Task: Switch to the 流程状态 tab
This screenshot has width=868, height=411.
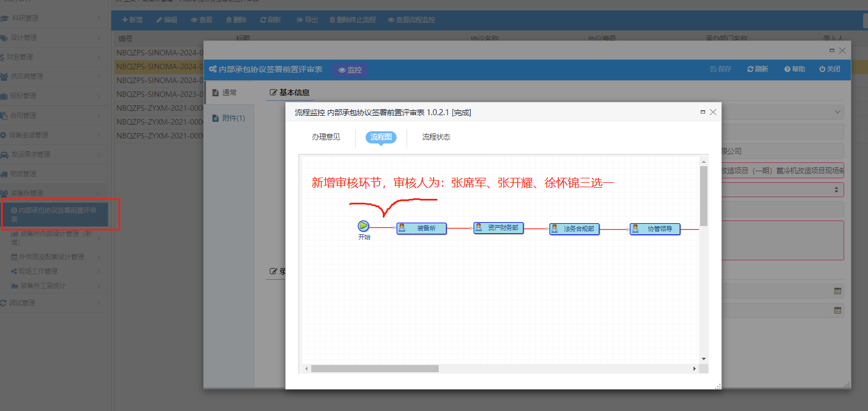Action: click(436, 137)
